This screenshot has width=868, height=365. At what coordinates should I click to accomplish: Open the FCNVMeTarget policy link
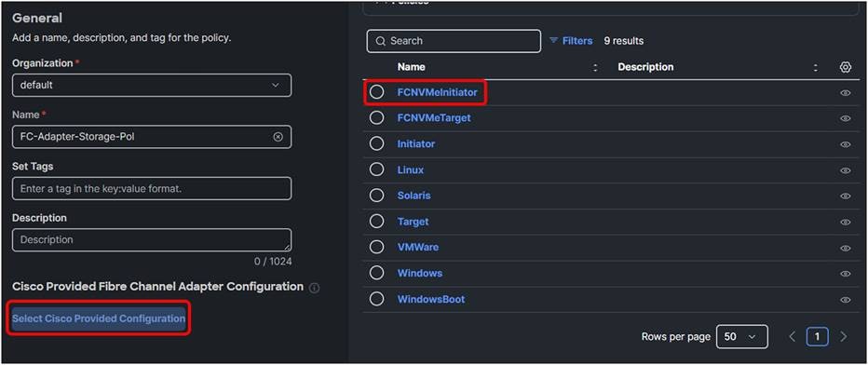434,118
